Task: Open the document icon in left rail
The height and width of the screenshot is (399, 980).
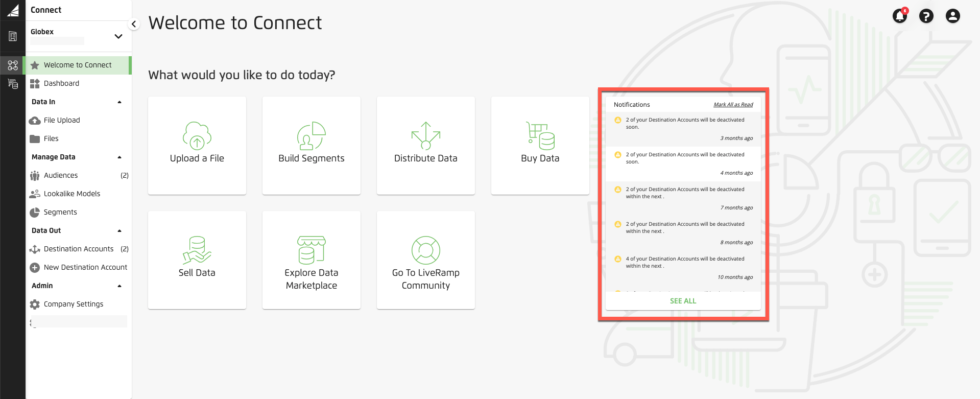Action: coord(13,36)
